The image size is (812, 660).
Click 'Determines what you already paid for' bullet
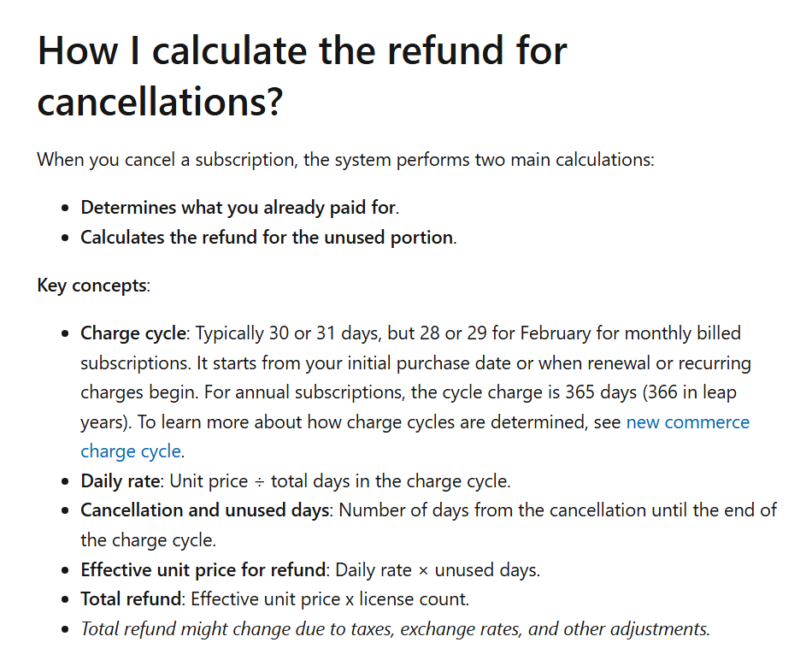[240, 208]
